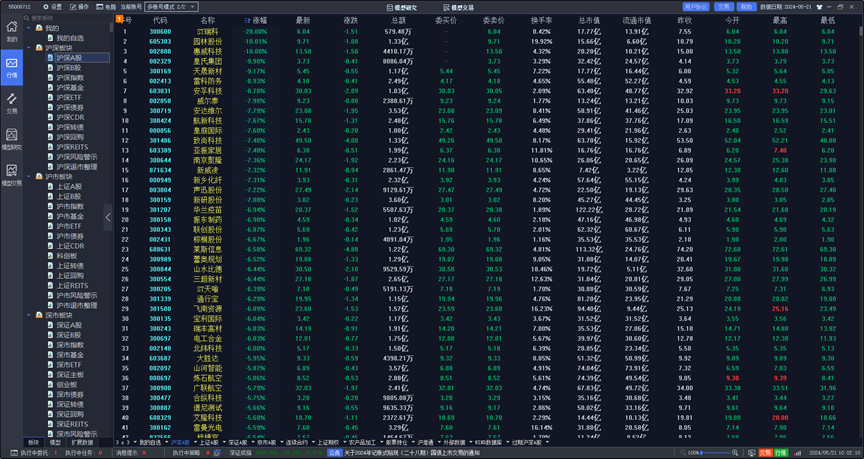Click the 公告 announcement badge in status bar
Screen dimensions: 864x459
(334, 453)
